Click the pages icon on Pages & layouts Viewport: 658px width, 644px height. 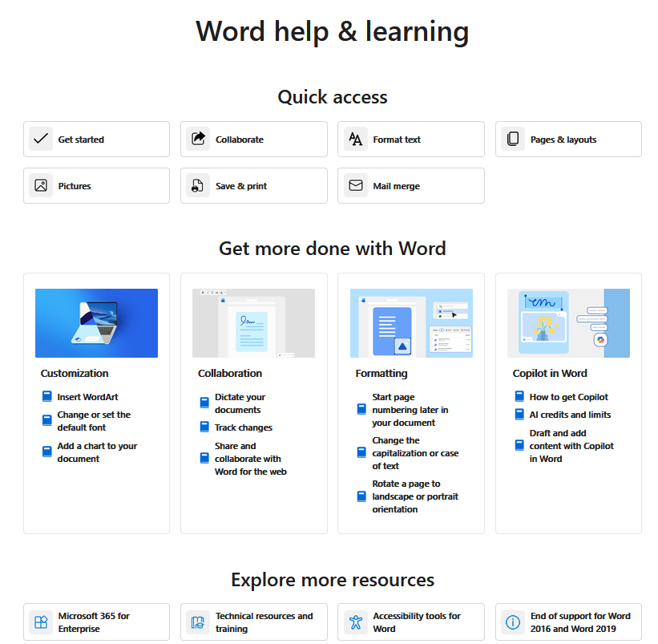pyautogui.click(x=513, y=139)
